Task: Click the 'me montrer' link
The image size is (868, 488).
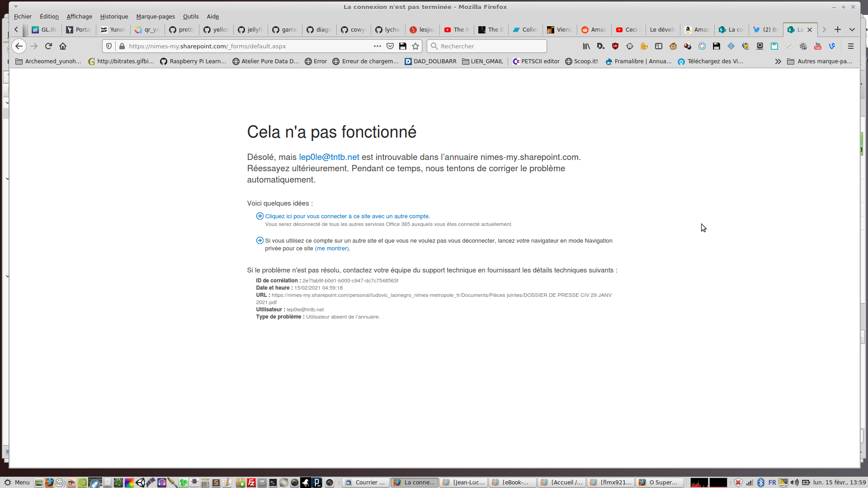Action: 332,249
